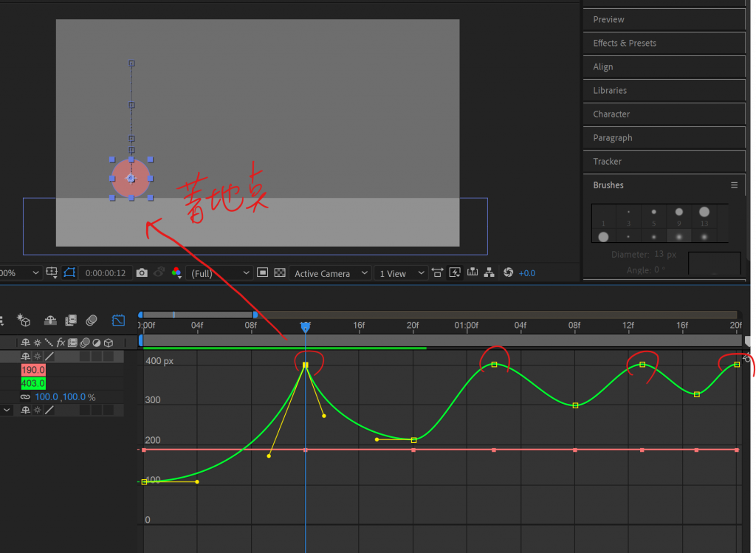The image size is (756, 553).
Task: Open the 1 View layout dropdown
Action: pyautogui.click(x=401, y=273)
